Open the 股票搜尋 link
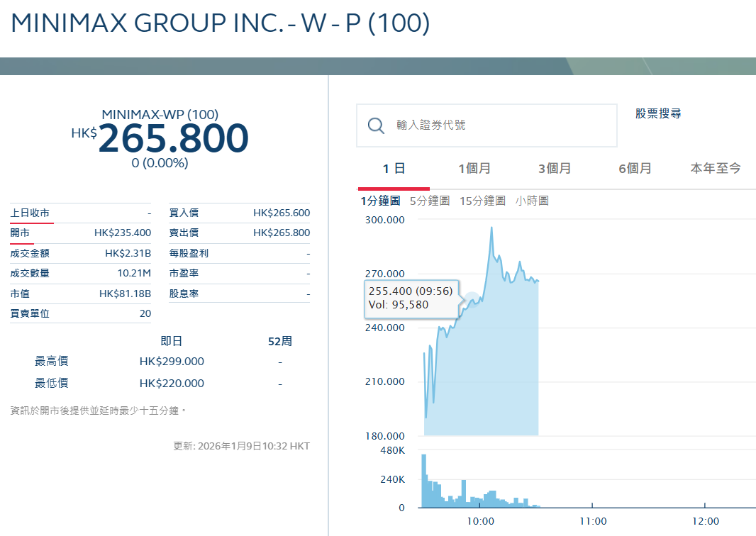 [x=658, y=113]
